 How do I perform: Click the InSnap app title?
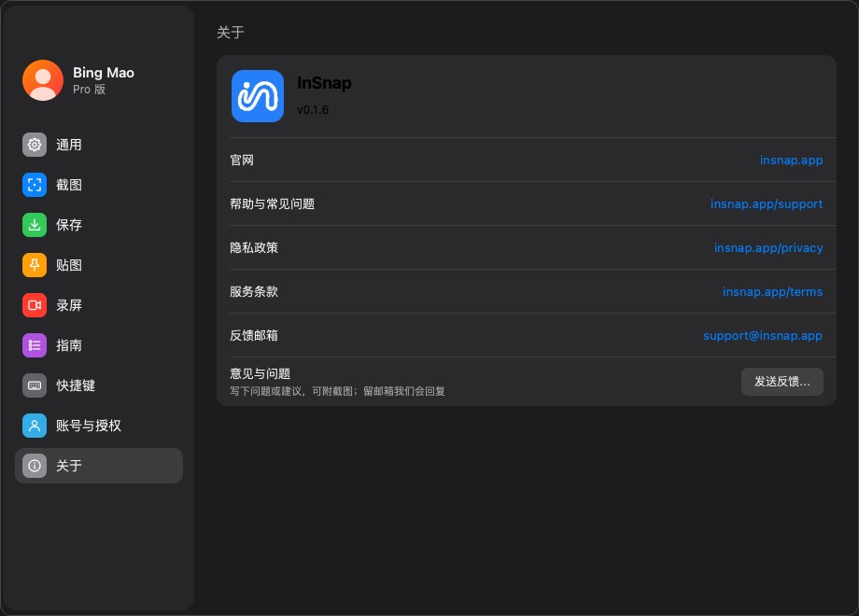[x=324, y=83]
